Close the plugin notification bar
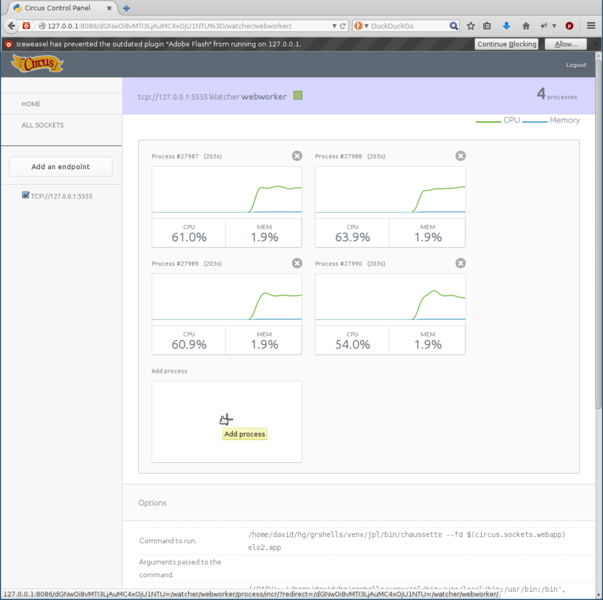The width and height of the screenshot is (603, 600). 595,44
